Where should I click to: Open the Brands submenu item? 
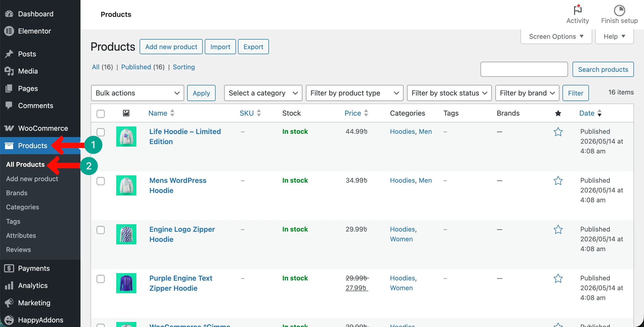(17, 193)
